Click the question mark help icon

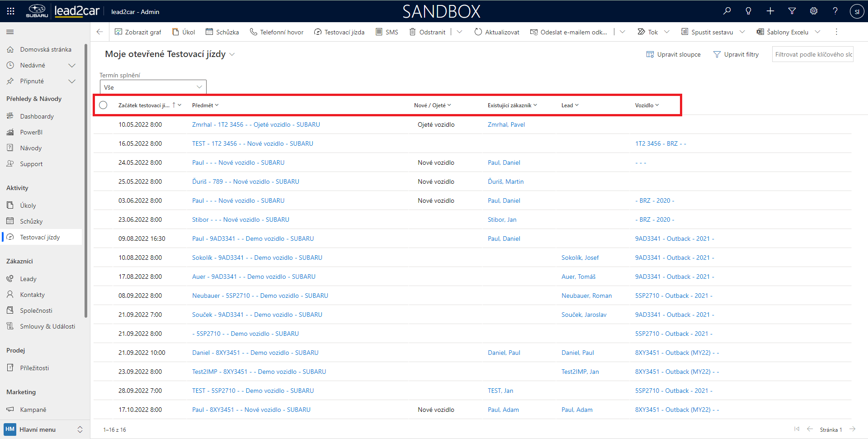coord(835,11)
